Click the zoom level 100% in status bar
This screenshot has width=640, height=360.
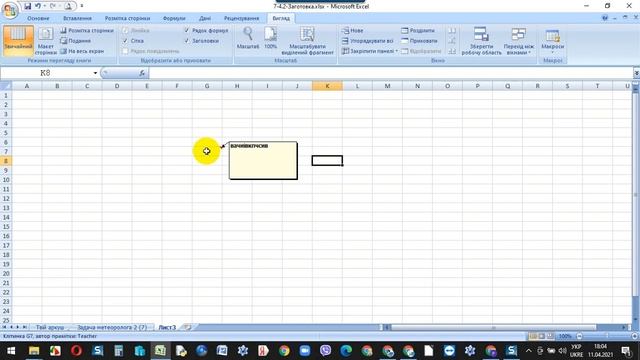tap(565, 336)
